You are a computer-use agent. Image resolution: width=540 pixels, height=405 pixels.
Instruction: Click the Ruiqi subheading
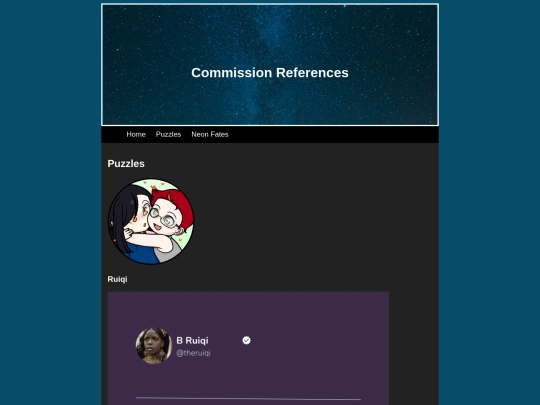(117, 279)
